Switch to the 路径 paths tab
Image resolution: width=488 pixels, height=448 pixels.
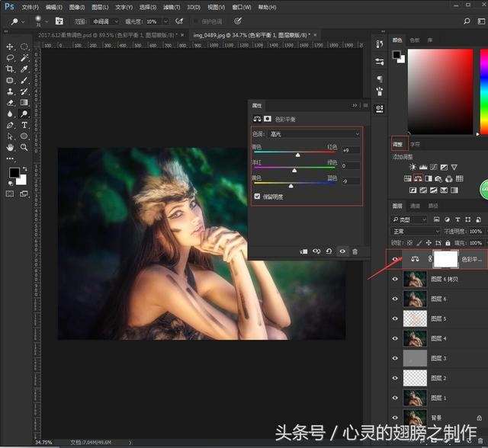pyautogui.click(x=432, y=206)
